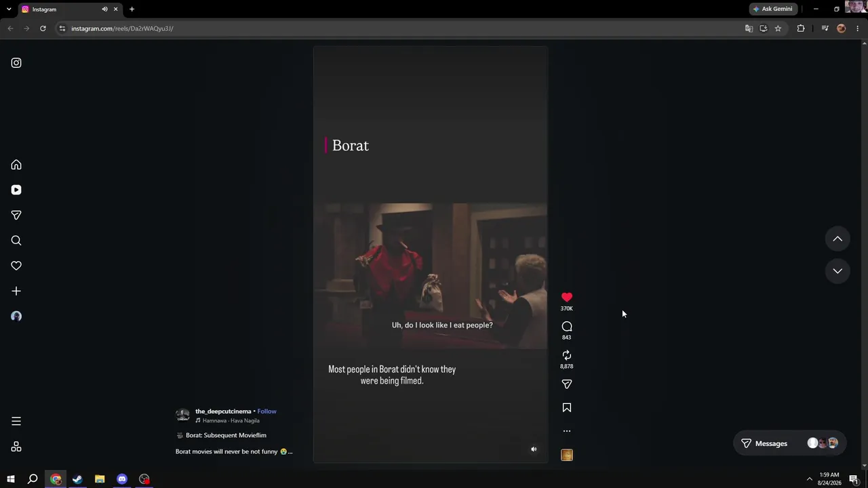Open OBS Studio from the taskbar
The width and height of the screenshot is (868, 488).
[x=144, y=479]
